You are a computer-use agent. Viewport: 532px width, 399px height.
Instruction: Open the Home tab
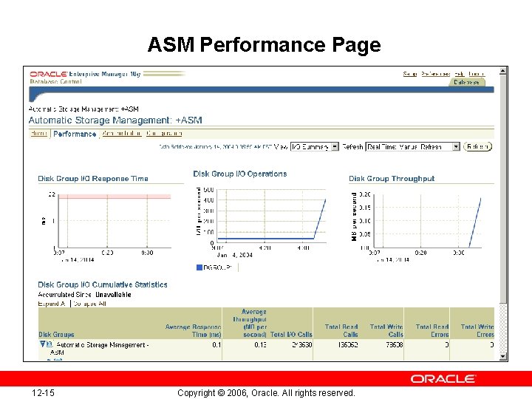pos(38,134)
